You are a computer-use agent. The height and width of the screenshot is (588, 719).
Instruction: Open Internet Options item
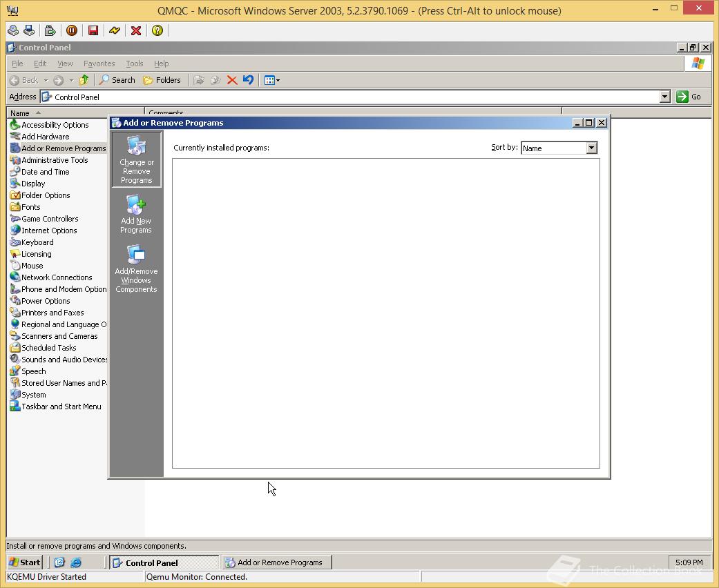(43, 231)
